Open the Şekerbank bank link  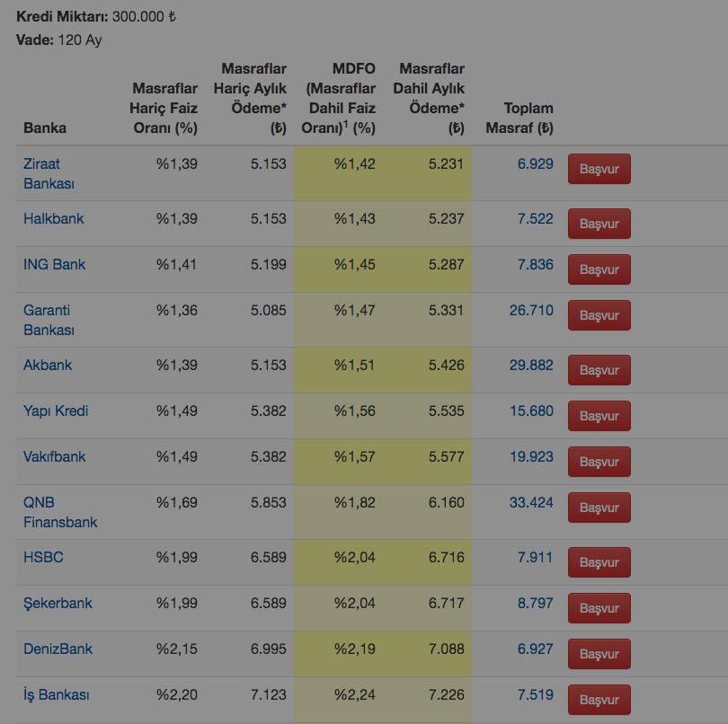coord(58,603)
